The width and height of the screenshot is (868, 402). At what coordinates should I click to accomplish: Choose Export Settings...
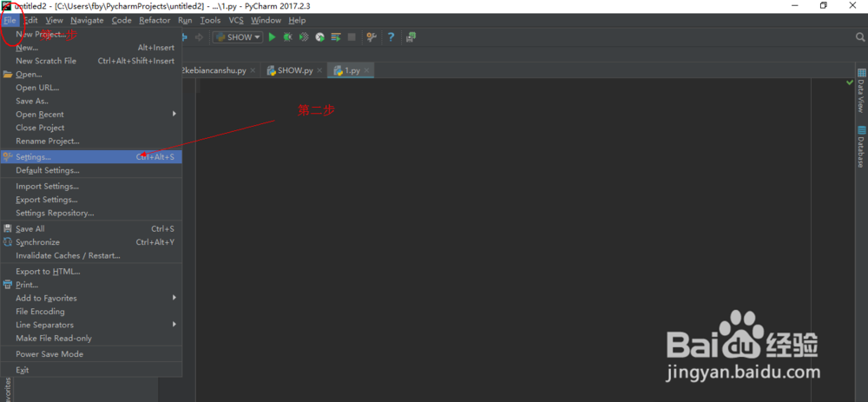coord(91,200)
